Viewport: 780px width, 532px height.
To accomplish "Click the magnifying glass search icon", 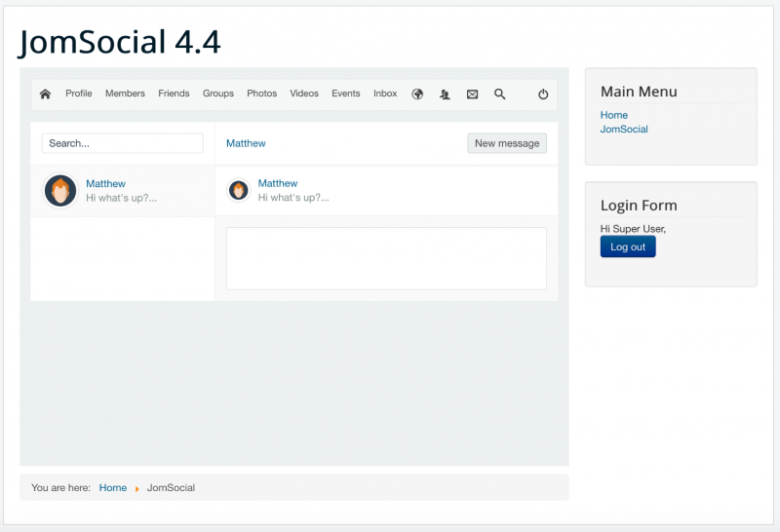I will (499, 94).
